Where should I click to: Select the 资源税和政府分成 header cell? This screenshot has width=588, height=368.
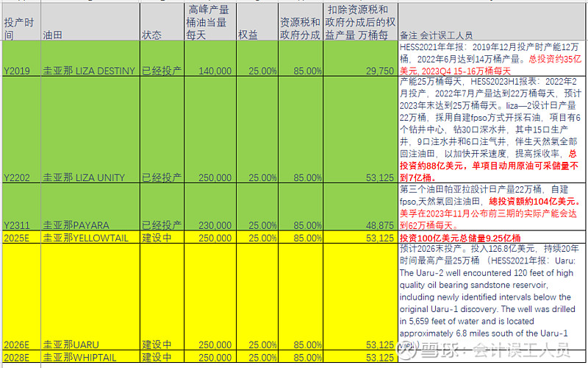[x=301, y=22]
